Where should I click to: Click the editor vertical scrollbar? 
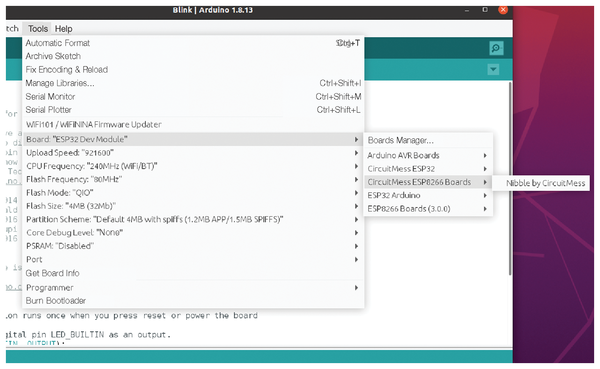coord(510,178)
